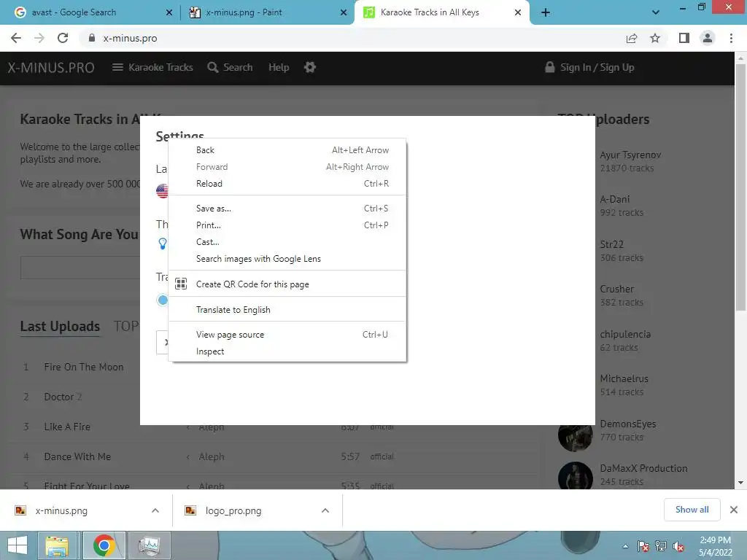Open the Chrome profile avatar

pos(708,38)
